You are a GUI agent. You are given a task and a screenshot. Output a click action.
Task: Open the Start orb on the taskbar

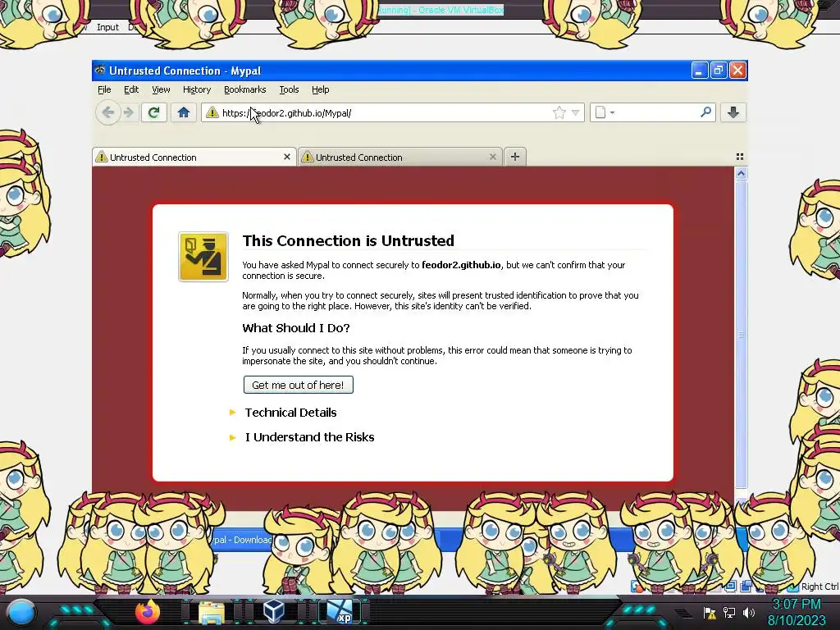coord(21,612)
